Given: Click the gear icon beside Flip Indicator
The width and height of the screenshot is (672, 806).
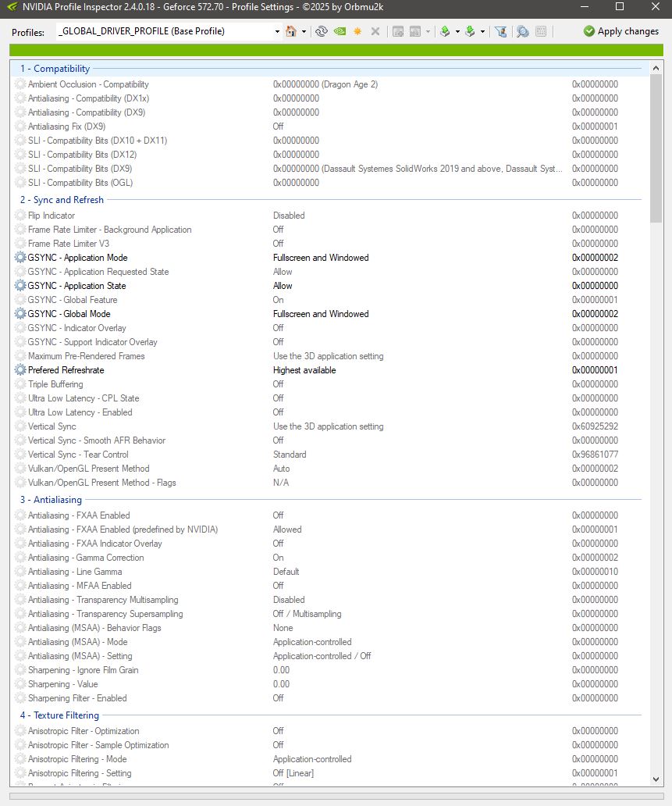Looking at the screenshot, I should click(20, 216).
